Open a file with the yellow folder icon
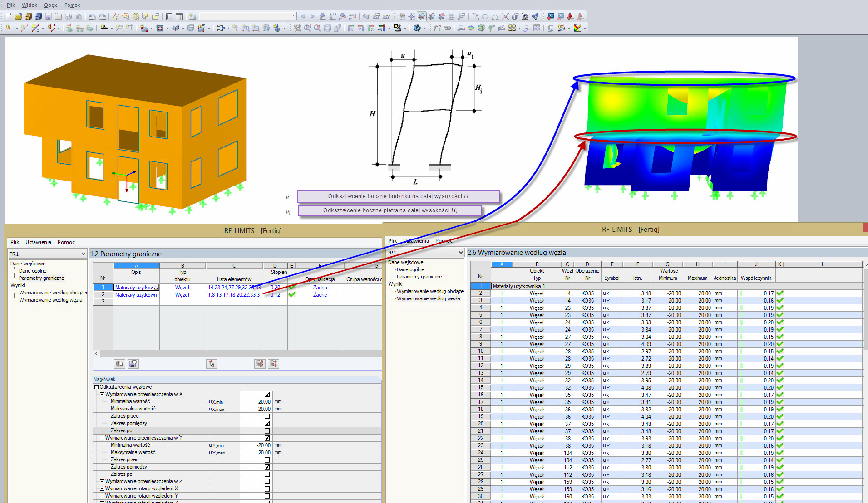The height and width of the screenshot is (503, 868). pyautogui.click(x=19, y=16)
